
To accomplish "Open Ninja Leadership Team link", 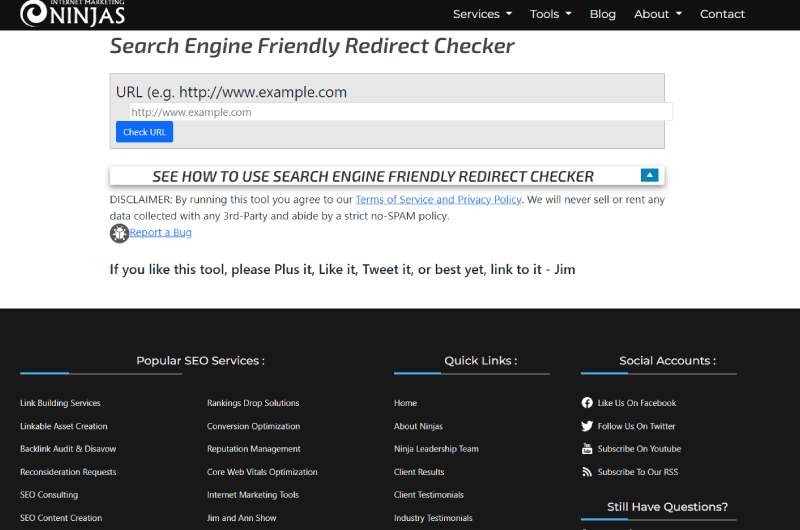I will (x=436, y=449).
